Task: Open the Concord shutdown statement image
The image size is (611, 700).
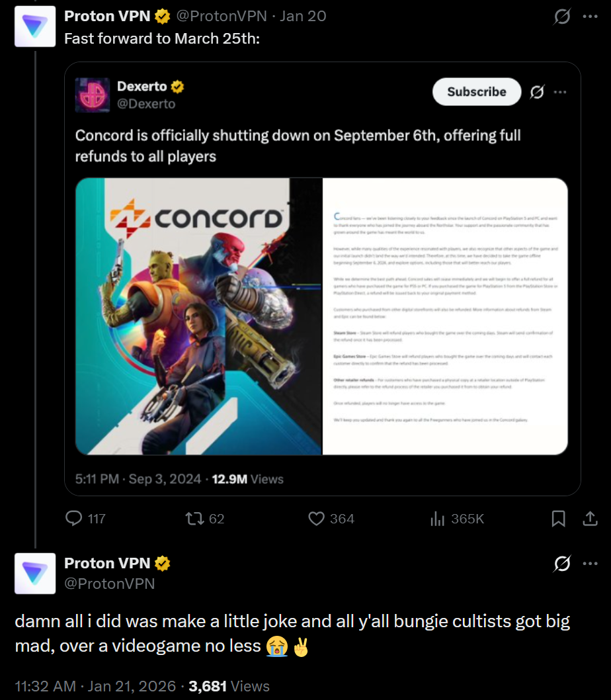Action: tap(445, 316)
